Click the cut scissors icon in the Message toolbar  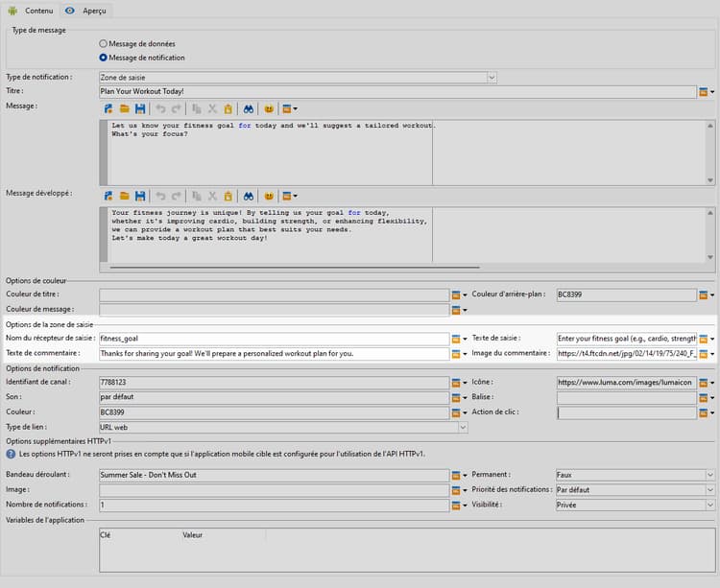[x=212, y=108]
